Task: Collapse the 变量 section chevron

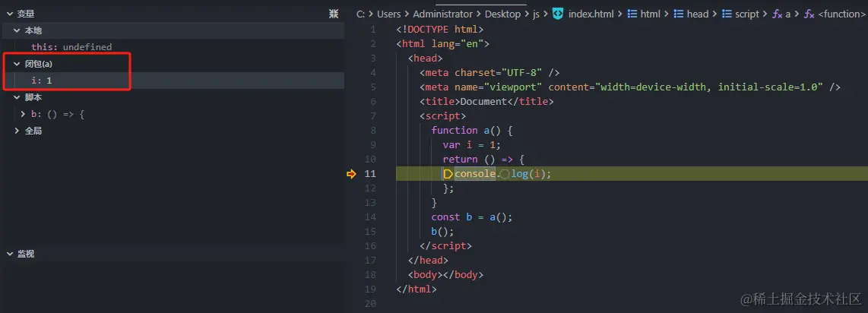Action: tap(9, 14)
